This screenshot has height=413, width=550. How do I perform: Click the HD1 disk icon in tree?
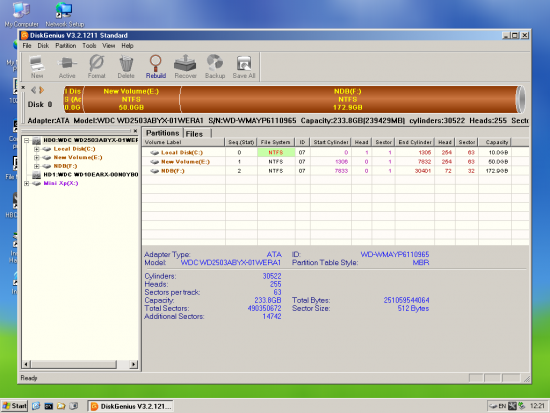tap(36, 174)
